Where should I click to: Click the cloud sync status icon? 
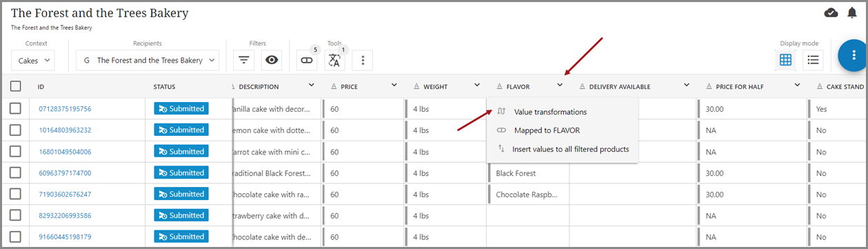click(x=831, y=12)
